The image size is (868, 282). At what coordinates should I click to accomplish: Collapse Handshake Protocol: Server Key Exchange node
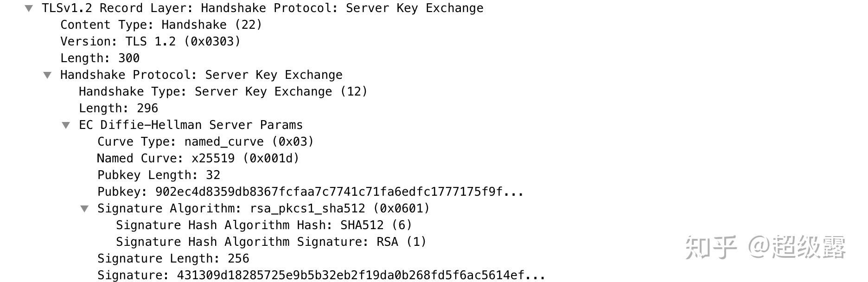pos(47,75)
